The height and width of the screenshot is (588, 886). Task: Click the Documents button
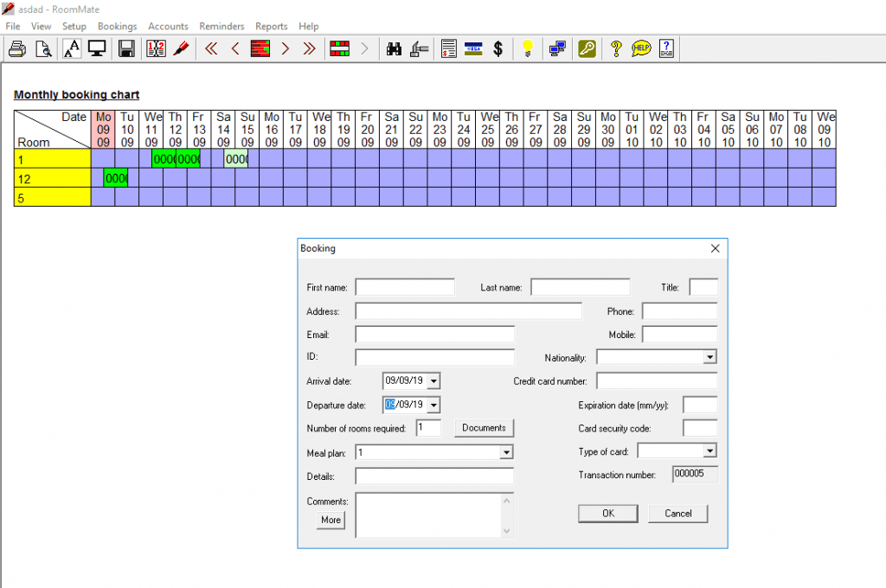click(484, 428)
